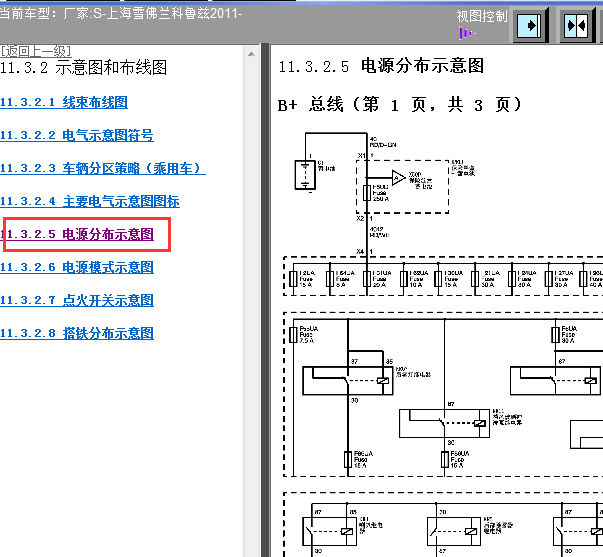Click the heading 11.3.2 示意图和布线图

(83, 68)
